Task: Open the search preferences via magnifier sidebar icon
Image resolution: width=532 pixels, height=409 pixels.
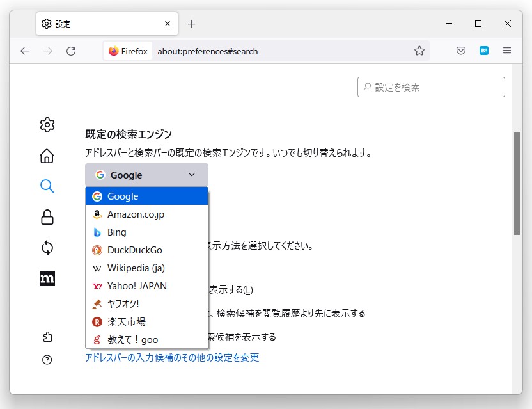Action: tap(47, 186)
